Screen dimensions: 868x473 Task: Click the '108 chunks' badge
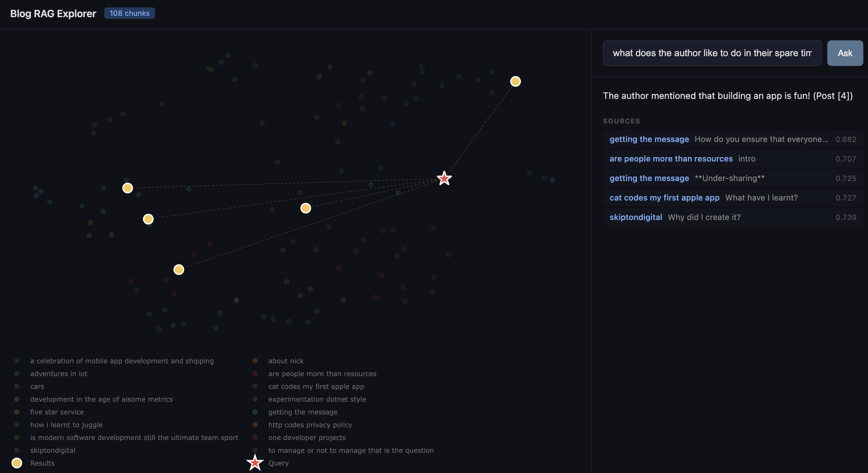[130, 13]
